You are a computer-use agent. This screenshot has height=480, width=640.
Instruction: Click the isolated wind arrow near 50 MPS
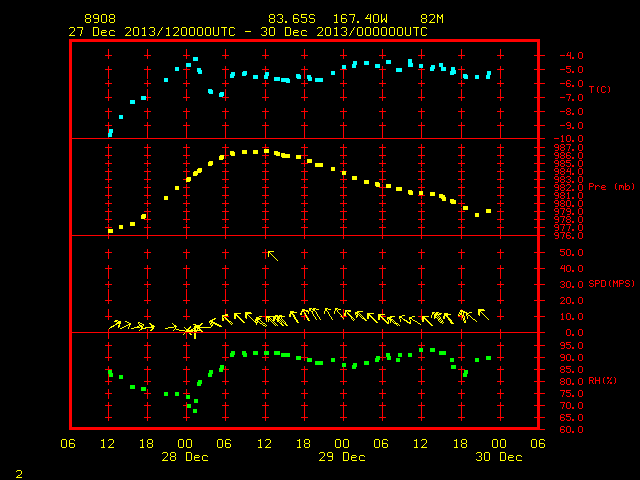273,256
